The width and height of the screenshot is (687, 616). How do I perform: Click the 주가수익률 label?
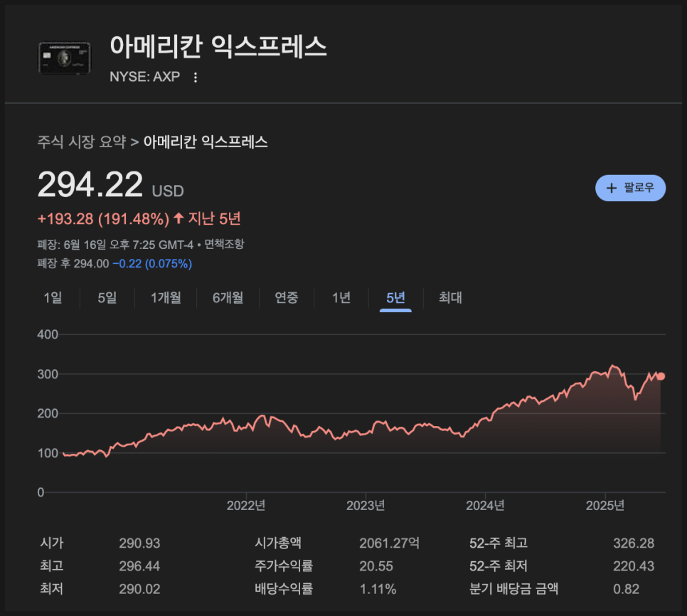click(x=284, y=566)
